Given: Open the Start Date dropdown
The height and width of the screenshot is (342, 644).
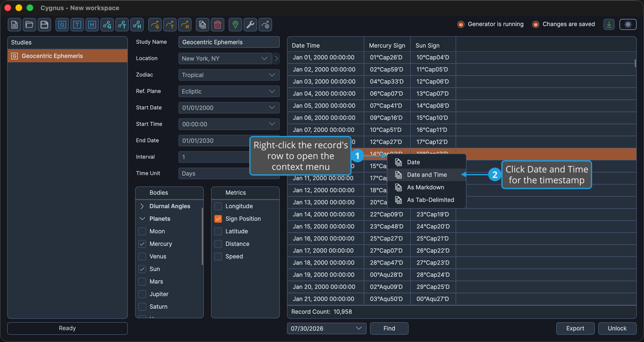Looking at the screenshot, I should 229,108.
